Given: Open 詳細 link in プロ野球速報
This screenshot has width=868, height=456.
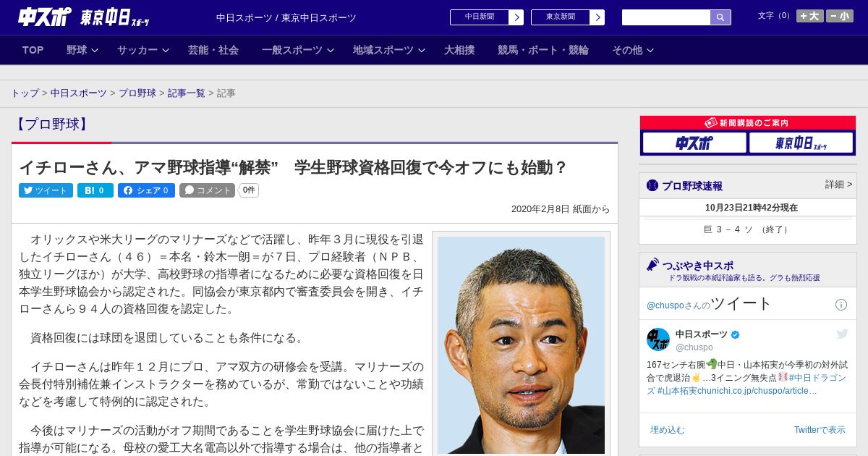Looking at the screenshot, I should tap(838, 185).
